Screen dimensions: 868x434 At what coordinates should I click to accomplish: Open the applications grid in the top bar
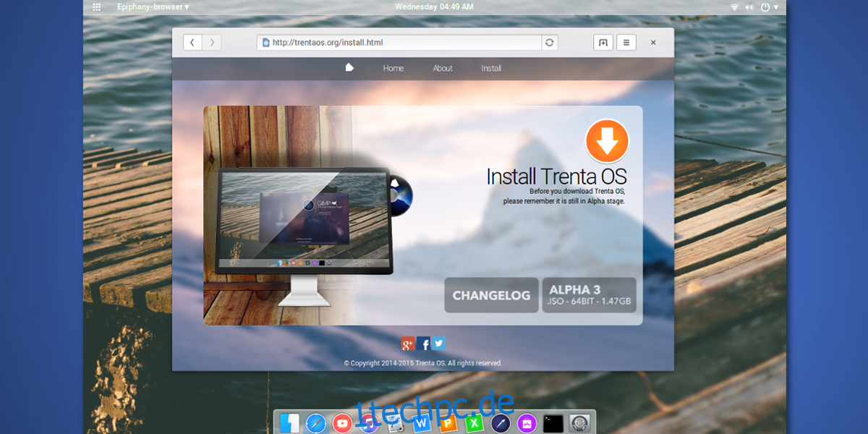[x=97, y=7]
